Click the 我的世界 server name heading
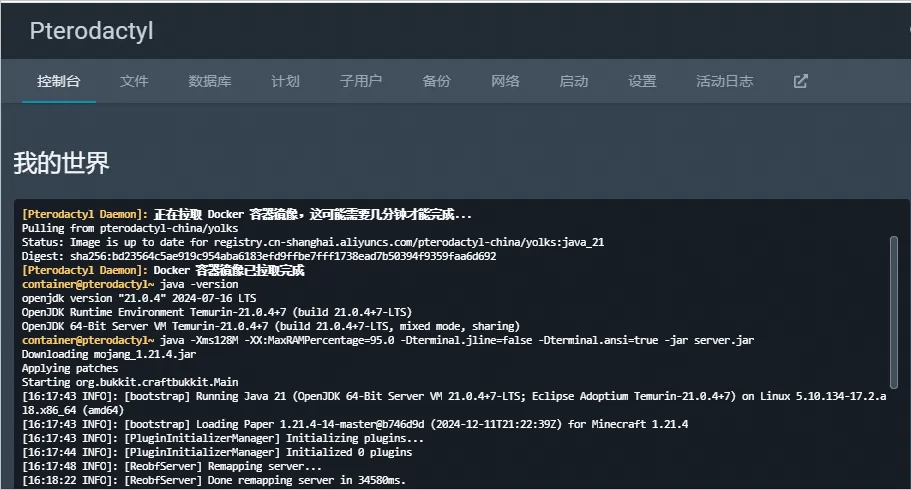911x490 pixels. click(61, 164)
